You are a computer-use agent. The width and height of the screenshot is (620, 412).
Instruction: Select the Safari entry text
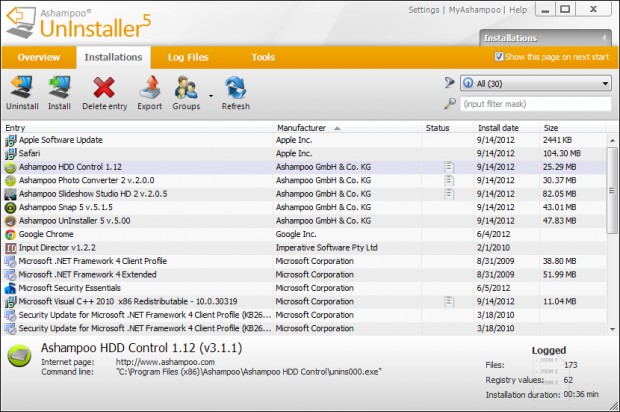coord(29,153)
